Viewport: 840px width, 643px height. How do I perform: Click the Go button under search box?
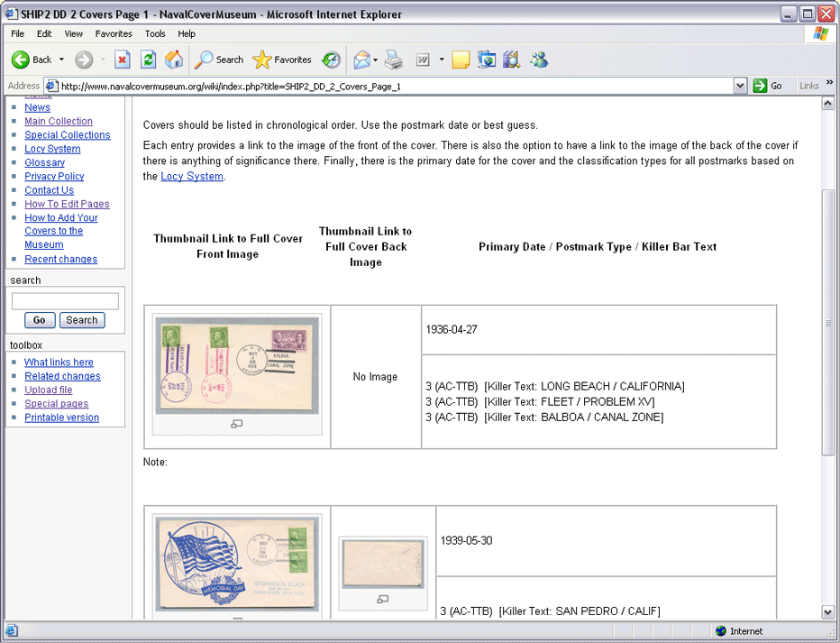pyautogui.click(x=40, y=320)
